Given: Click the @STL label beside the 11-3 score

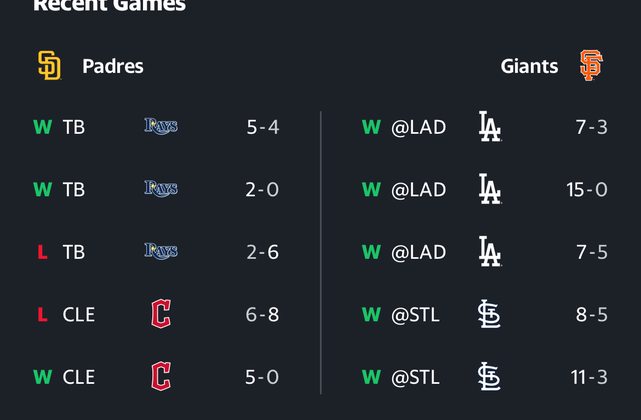Looking at the screenshot, I should pyautogui.click(x=415, y=377).
